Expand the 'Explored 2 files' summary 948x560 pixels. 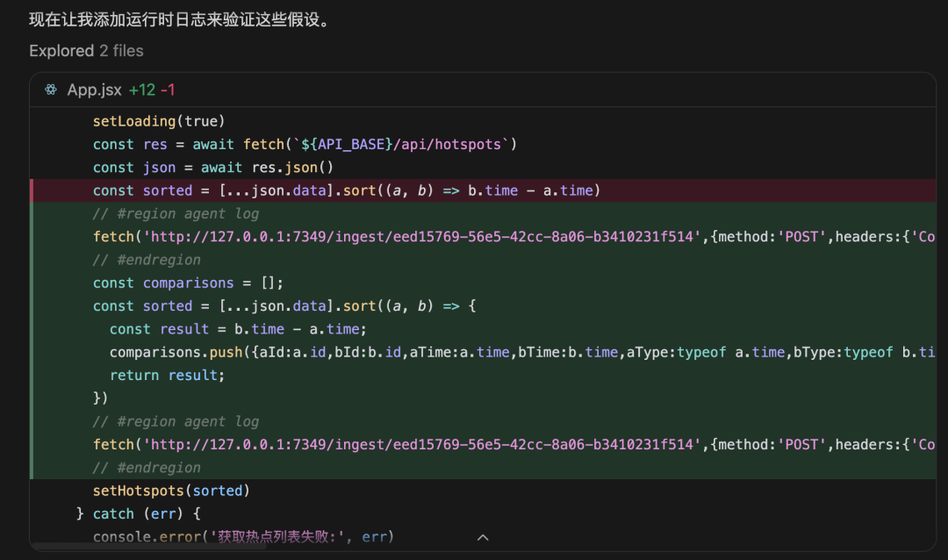(86, 51)
